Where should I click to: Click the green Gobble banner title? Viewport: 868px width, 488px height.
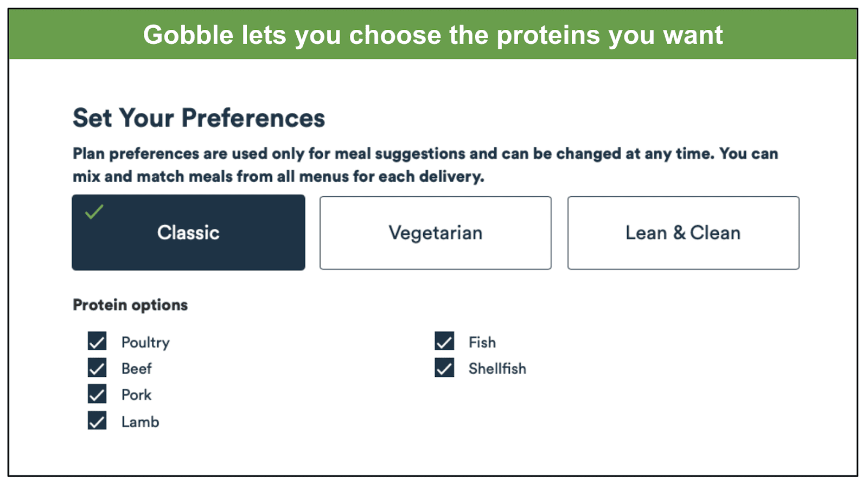point(433,35)
